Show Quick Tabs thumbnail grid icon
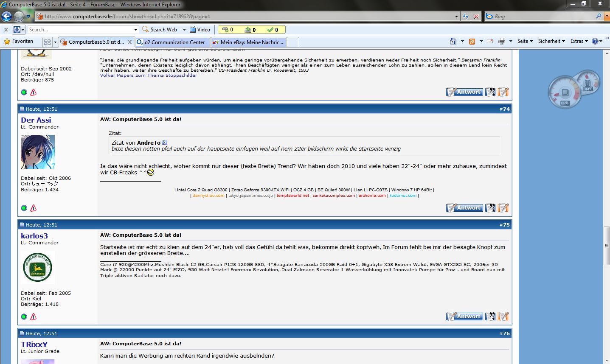The height and width of the screenshot is (364, 610). (47, 42)
